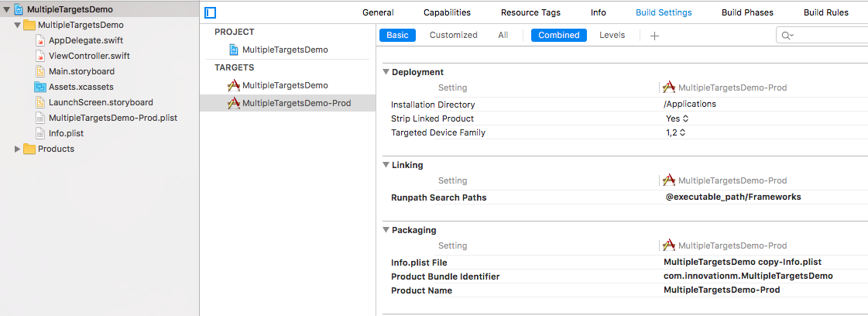Viewport: 868px width, 316px height.
Task: Open Assets.xcassets catalog
Action: point(81,87)
